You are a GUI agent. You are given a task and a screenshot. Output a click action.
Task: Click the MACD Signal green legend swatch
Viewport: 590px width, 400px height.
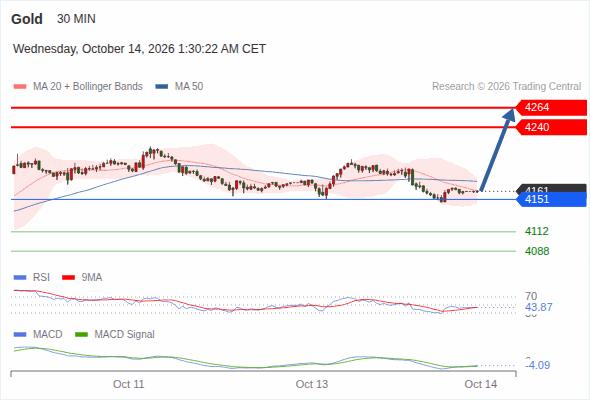tap(81, 334)
